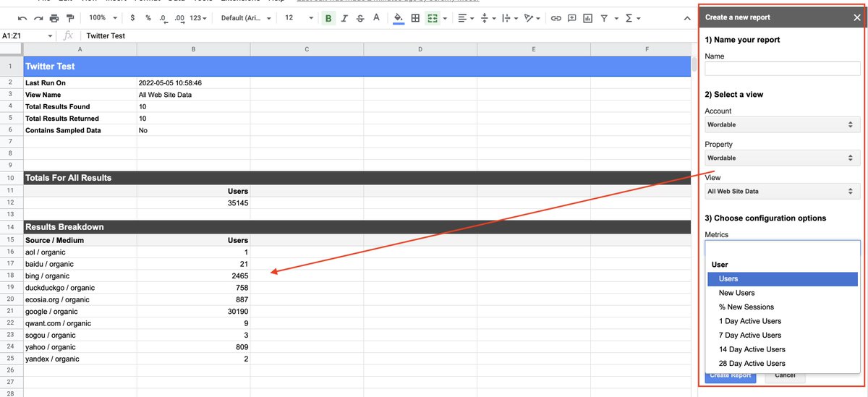Open more number formats (123)

pyautogui.click(x=197, y=17)
